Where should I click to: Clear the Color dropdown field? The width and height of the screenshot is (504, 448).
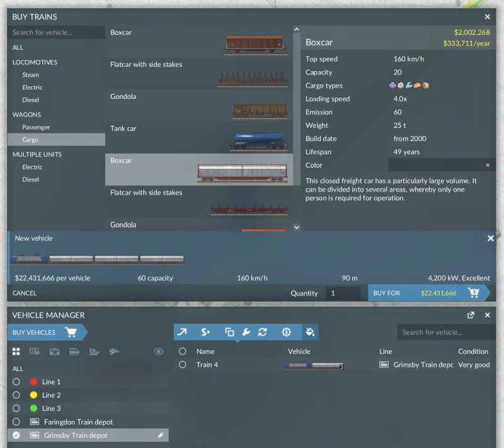487,165
